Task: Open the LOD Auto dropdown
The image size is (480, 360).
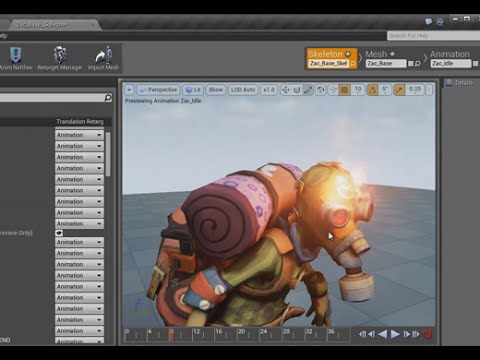Action: (243, 90)
